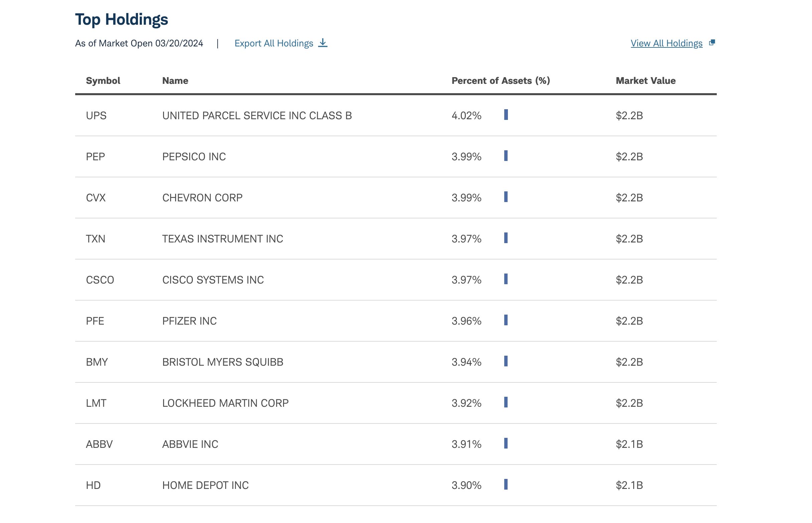
Task: Click the Symbol column header
Action: (x=103, y=80)
